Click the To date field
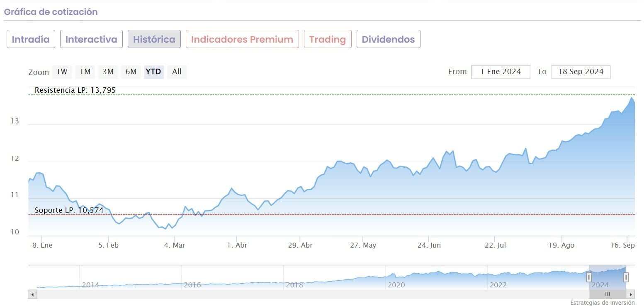This screenshot has height=306, width=644. pos(581,72)
